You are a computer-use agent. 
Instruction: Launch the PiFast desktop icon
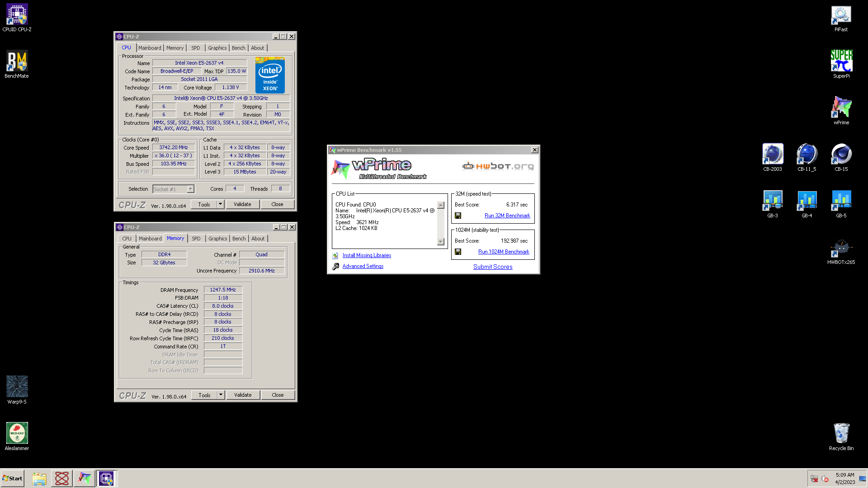click(x=841, y=18)
